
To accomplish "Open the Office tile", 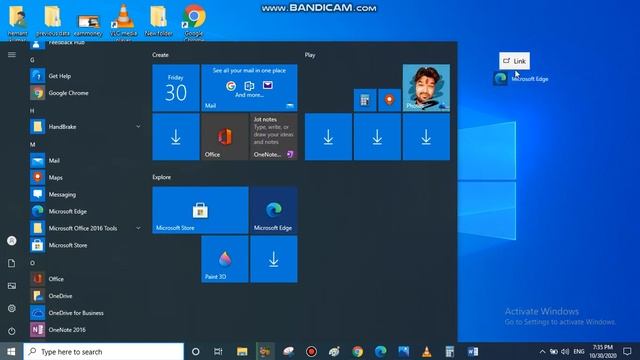I will coord(225,137).
